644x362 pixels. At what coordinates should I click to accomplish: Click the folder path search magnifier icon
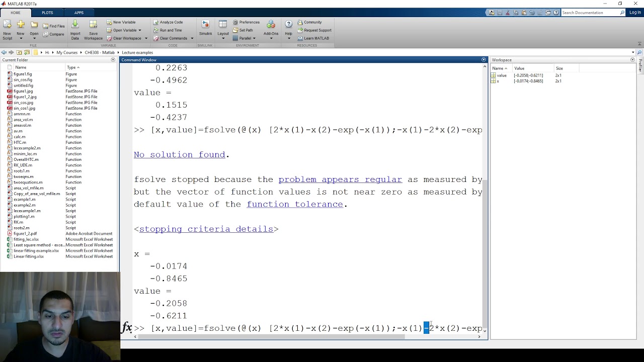pos(639,52)
